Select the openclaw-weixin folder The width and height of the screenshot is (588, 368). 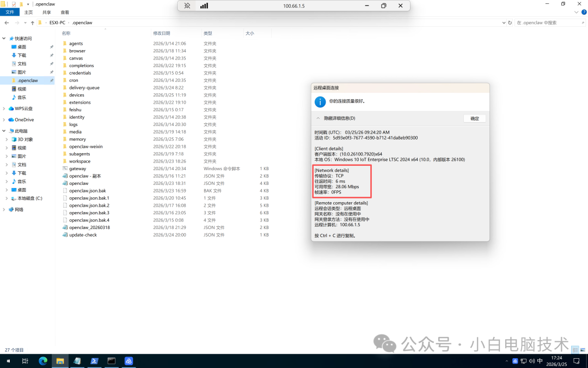coord(86,147)
